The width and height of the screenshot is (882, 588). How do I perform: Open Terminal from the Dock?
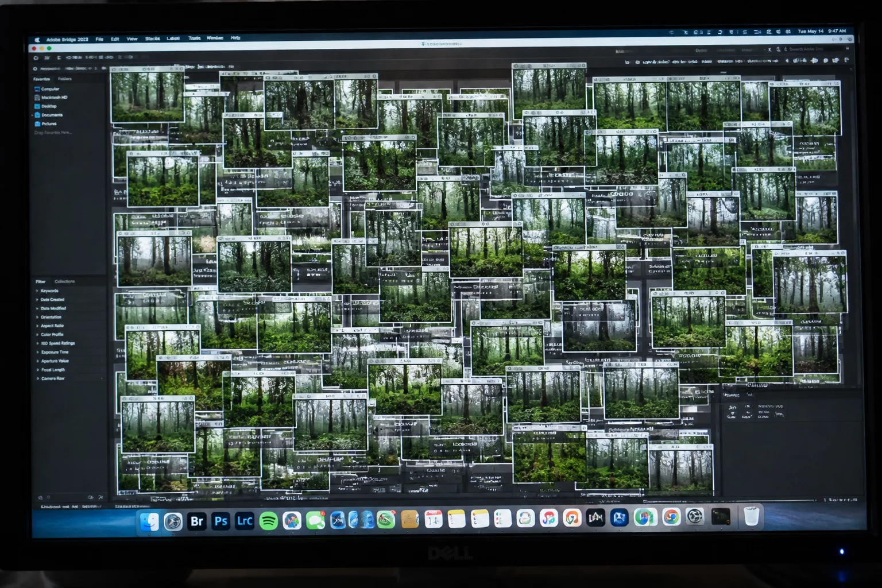click(x=721, y=517)
